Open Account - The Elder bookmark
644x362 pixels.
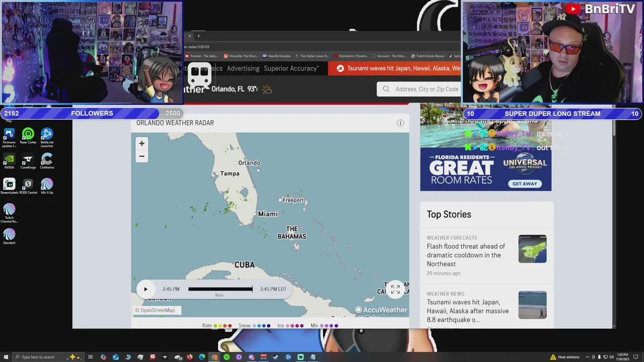(389, 56)
